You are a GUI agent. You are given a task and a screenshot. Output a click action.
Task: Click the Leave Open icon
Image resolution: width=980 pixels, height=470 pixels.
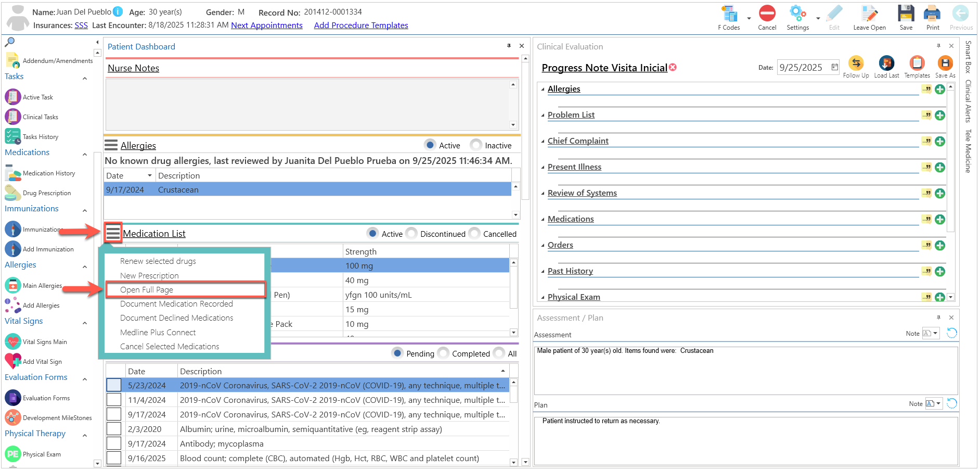[869, 18]
